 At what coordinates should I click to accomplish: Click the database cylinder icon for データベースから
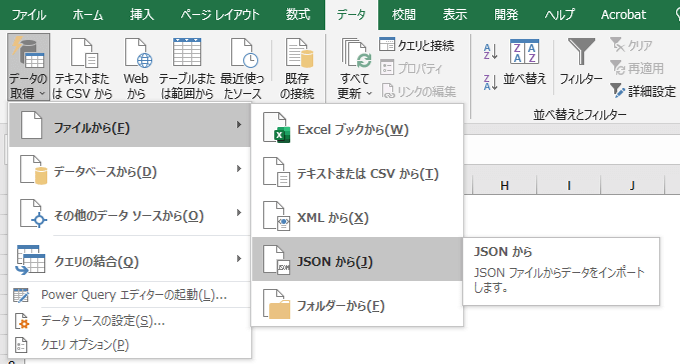click(33, 170)
